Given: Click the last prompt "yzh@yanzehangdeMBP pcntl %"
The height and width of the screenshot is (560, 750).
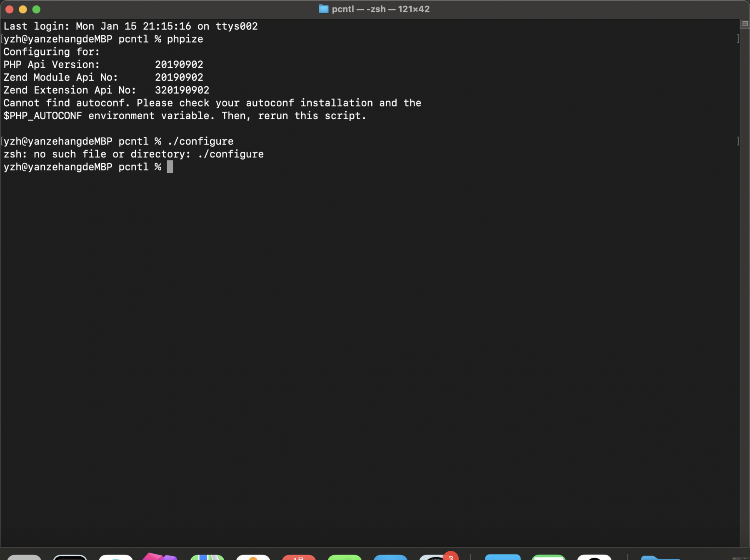Looking at the screenshot, I should point(82,167).
